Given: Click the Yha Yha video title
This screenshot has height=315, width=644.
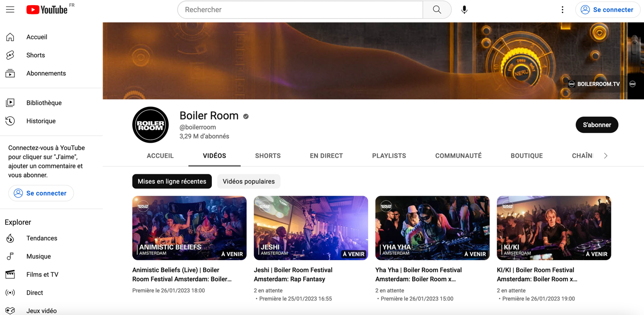Looking at the screenshot, I should tap(419, 275).
